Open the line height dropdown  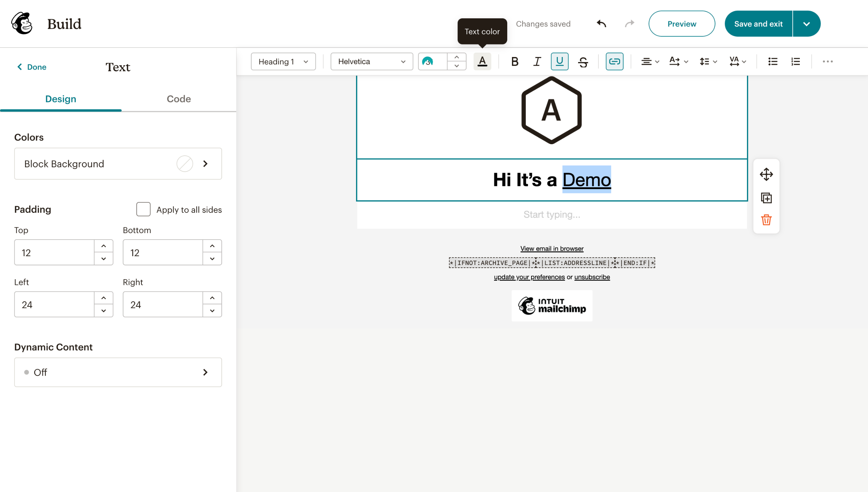pos(708,61)
